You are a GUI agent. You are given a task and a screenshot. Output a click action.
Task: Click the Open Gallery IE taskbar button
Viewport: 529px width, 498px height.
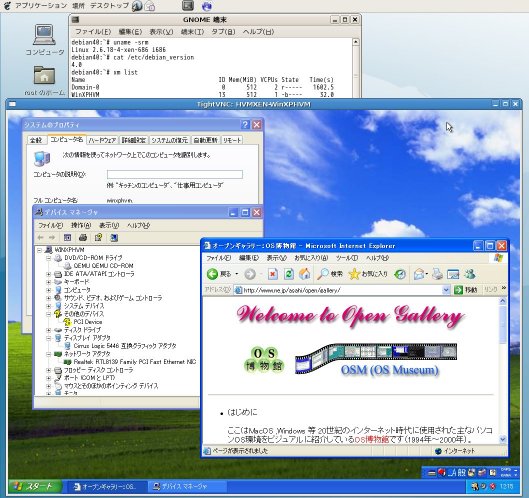point(108,486)
